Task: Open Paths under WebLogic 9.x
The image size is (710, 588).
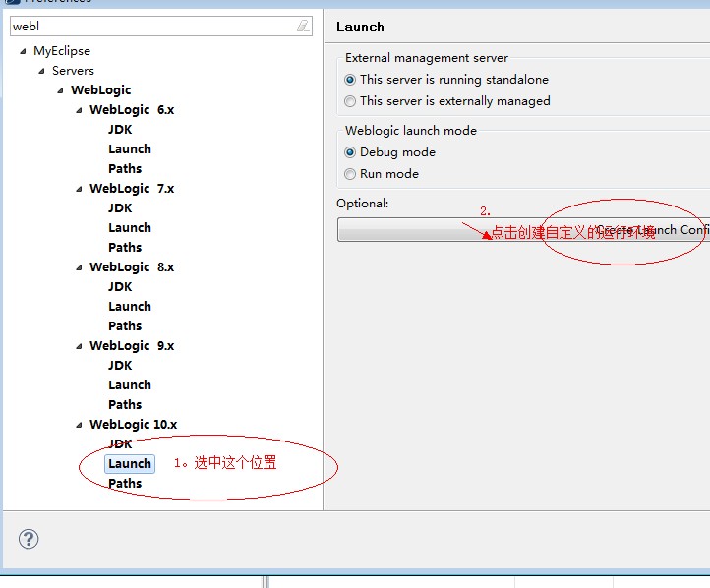Action: coord(125,405)
